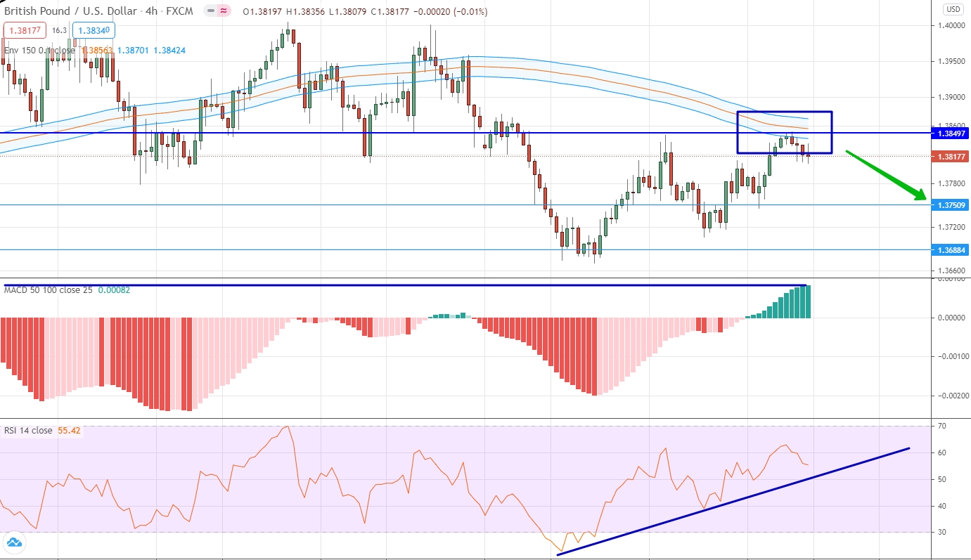Click the Env upper value 1.38701

(x=133, y=51)
